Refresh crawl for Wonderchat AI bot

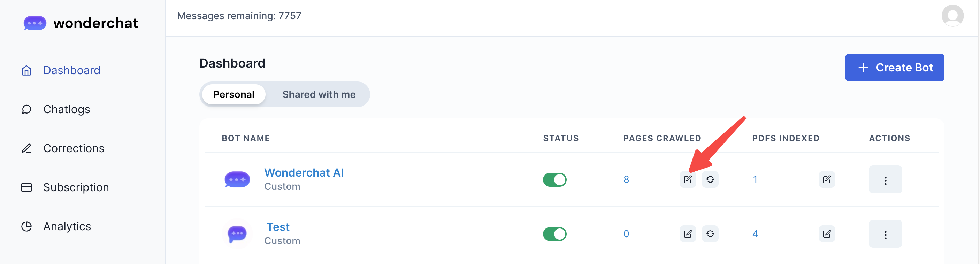[x=710, y=180]
